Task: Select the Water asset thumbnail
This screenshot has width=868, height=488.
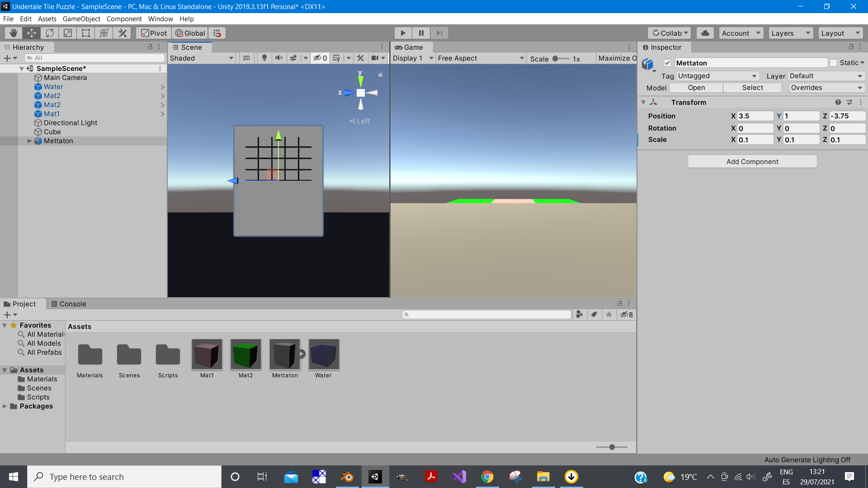Action: pos(324,355)
